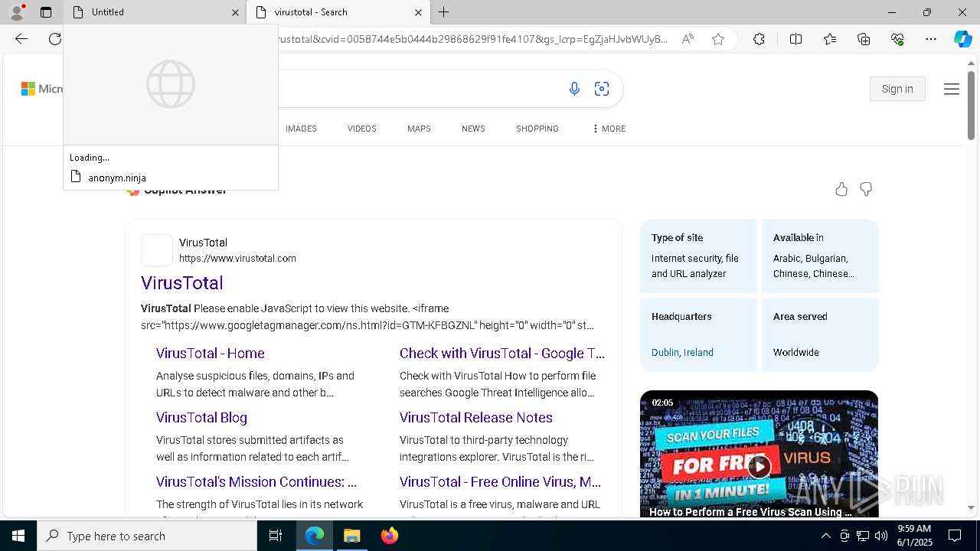Select the SHOPPING search tab
This screenshot has height=551, width=980.
[537, 129]
